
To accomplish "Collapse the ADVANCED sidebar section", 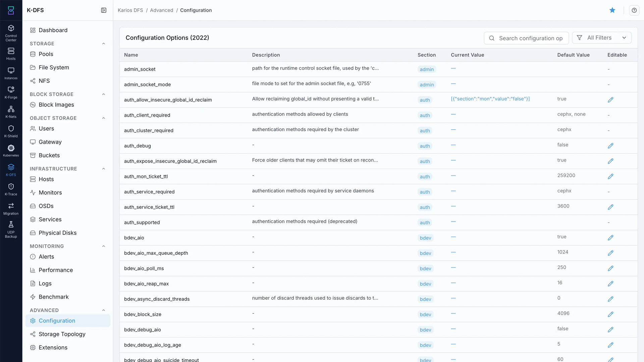I will 104,310.
